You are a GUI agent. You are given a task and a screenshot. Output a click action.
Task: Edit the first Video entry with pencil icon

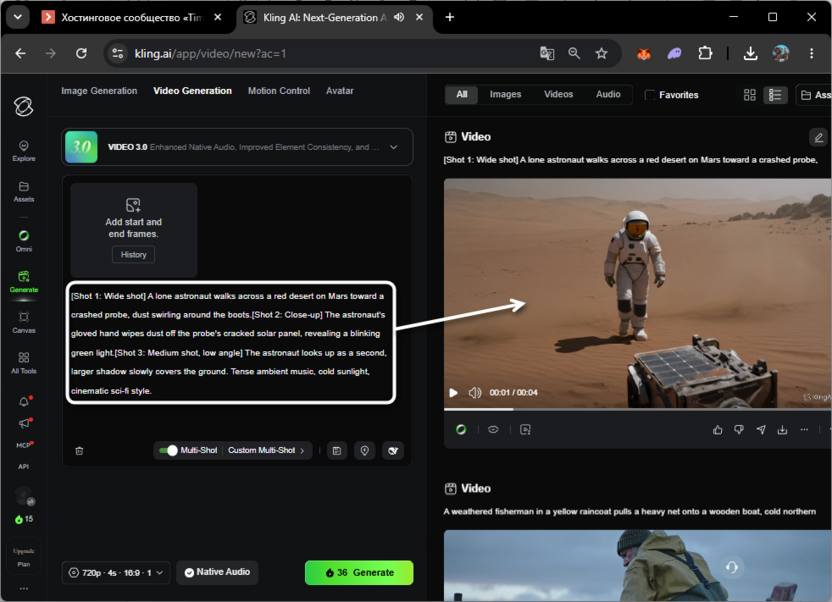(x=819, y=138)
